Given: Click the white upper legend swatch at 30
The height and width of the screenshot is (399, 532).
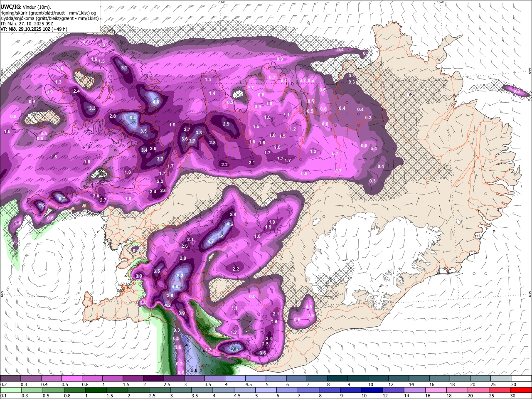Looking at the screenshot, I should click(x=521, y=378).
